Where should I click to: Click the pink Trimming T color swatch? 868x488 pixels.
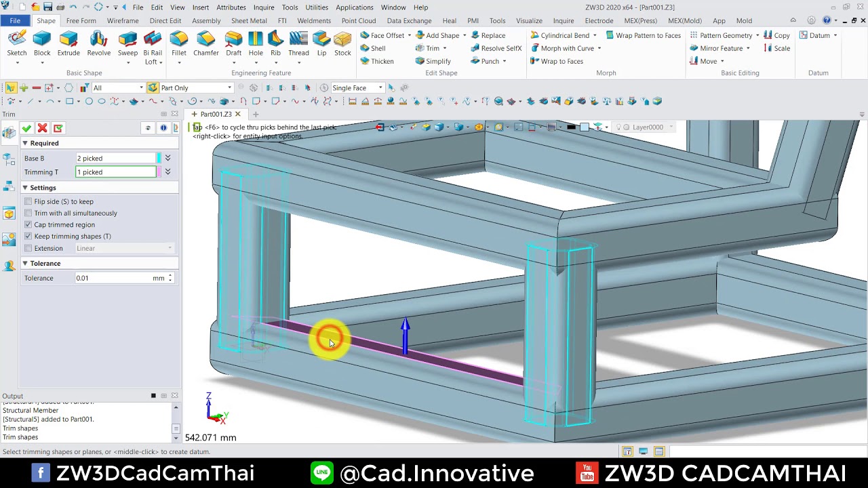[x=159, y=172]
